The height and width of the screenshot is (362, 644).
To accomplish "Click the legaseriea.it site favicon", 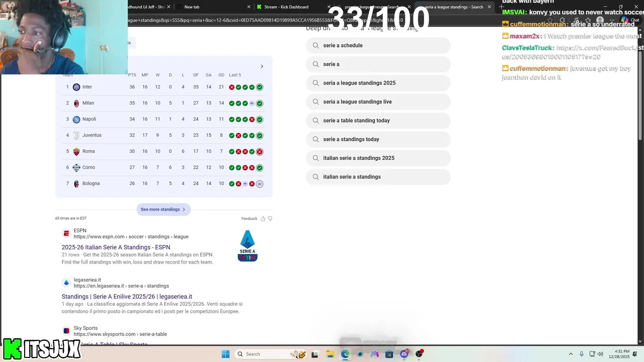I will (x=66, y=283).
